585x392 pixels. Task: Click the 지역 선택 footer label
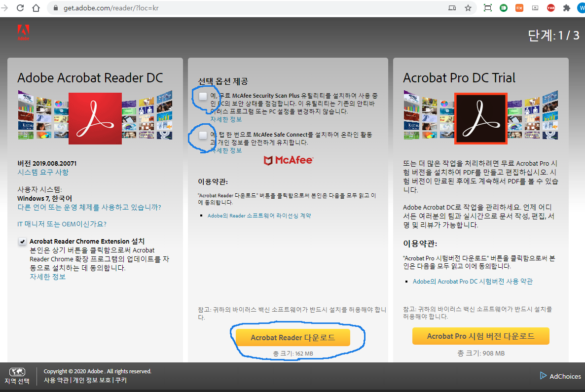pyautogui.click(x=17, y=381)
